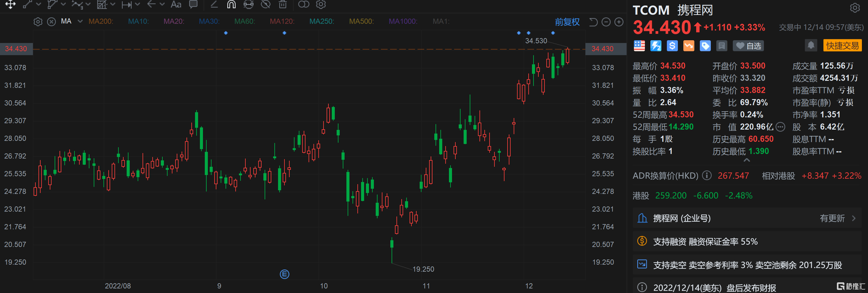The width and height of the screenshot is (868, 293).
Task: Select the arrow annotation tool
Action: (x=151, y=4)
